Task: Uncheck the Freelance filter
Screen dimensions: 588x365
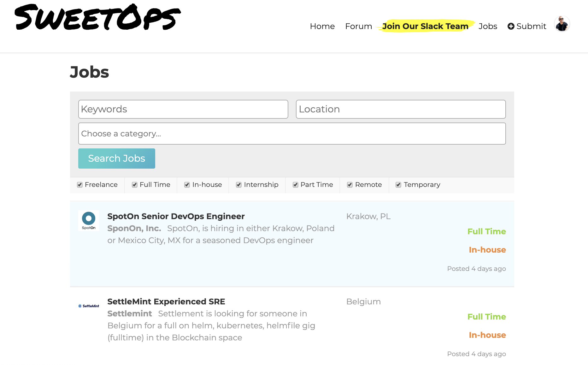Action: click(80, 185)
